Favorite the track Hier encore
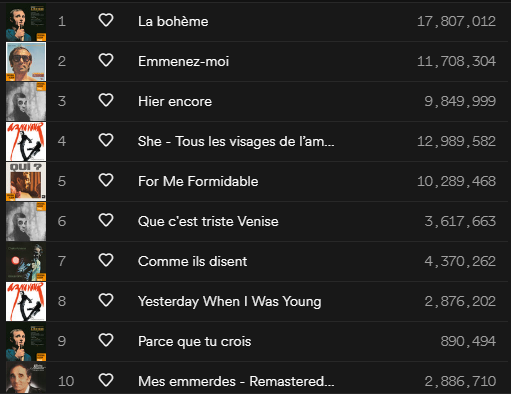Viewport: 511px width, 395px height. (x=106, y=100)
